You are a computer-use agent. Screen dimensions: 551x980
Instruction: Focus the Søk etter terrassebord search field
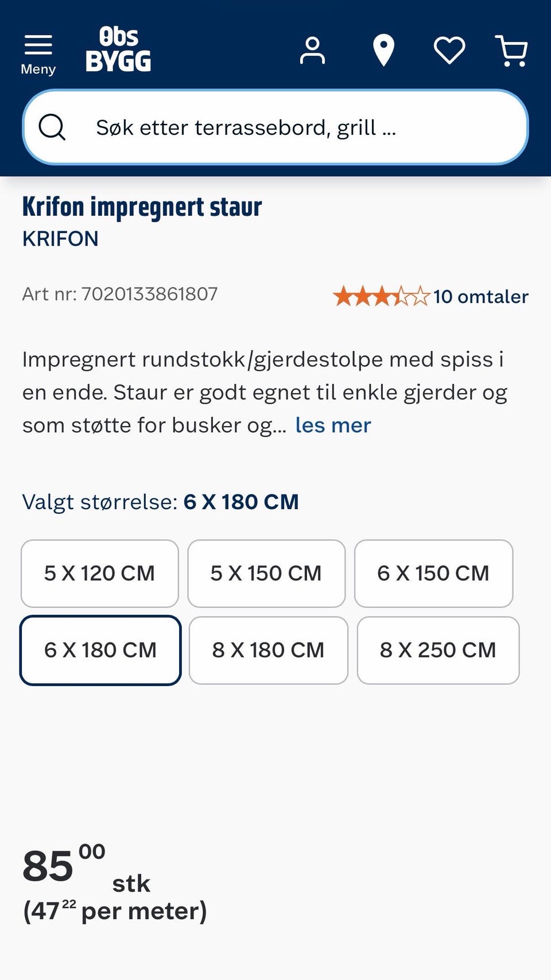coord(275,127)
